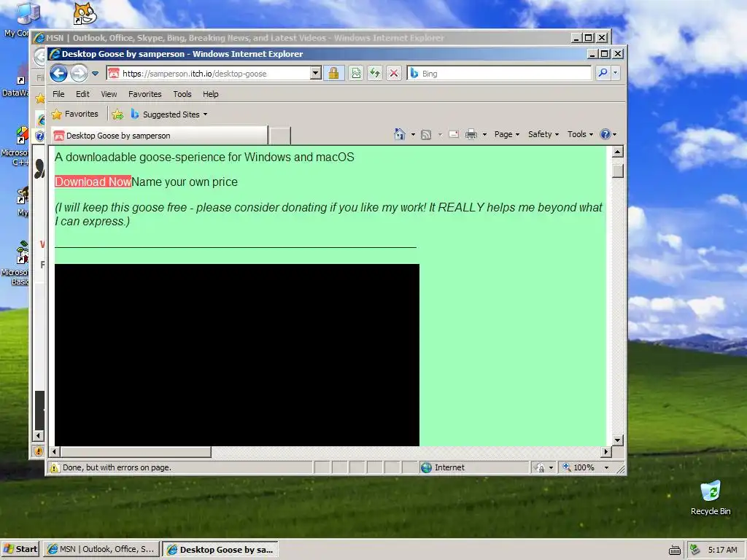Stop loading with red X icon
The width and height of the screenshot is (747, 560).
tap(393, 74)
